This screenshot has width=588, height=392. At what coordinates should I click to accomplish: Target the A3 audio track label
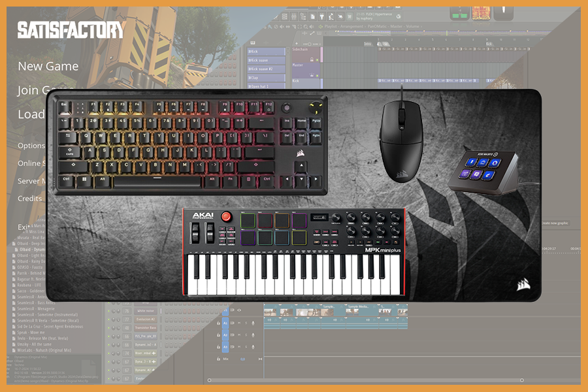point(225,347)
